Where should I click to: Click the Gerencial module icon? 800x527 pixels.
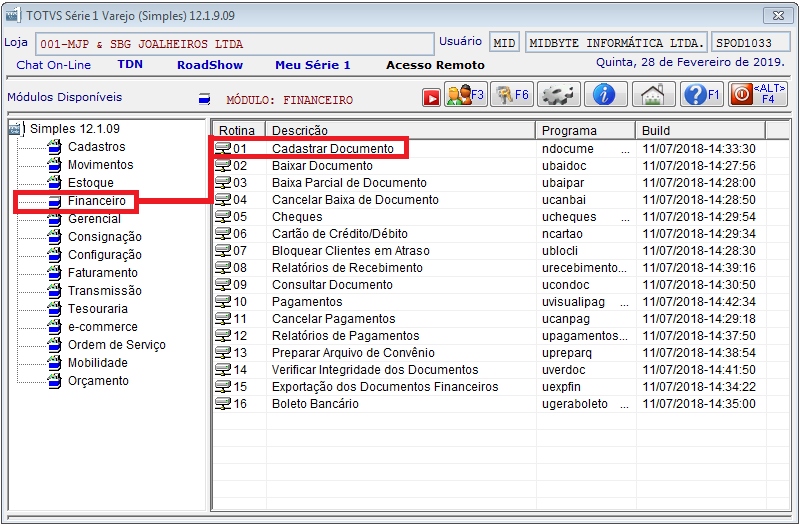[55, 219]
